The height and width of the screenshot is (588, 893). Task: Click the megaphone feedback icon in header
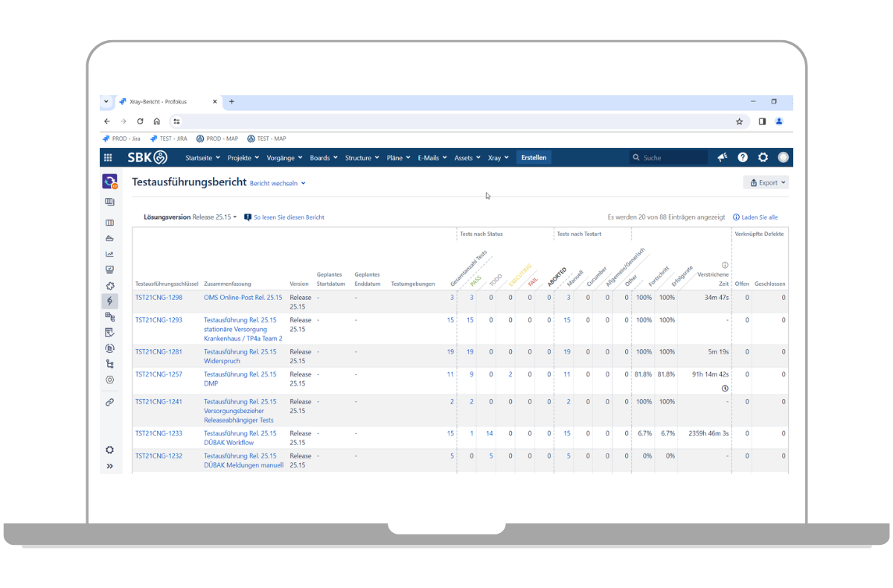[722, 158]
